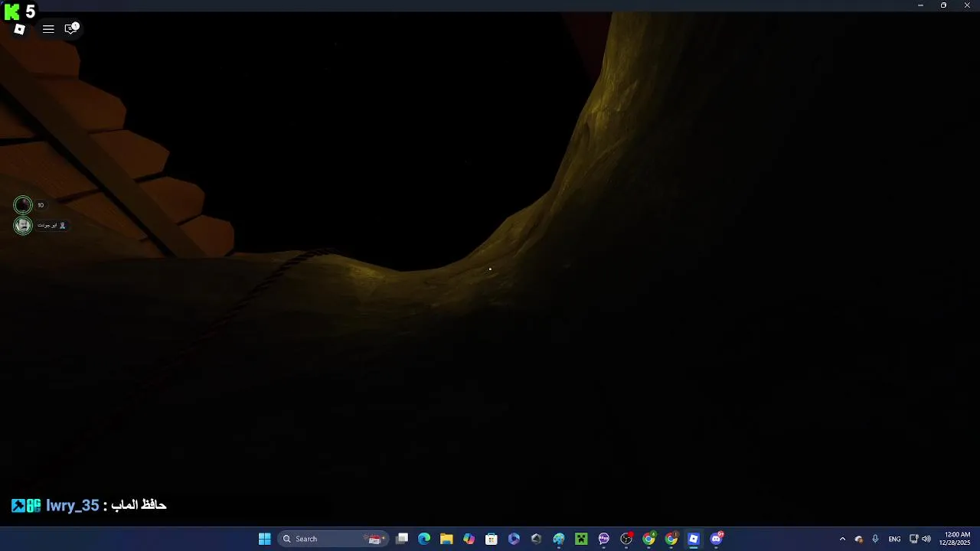Open Discord from the taskbar
Screen dimensions: 980x551
(716, 539)
